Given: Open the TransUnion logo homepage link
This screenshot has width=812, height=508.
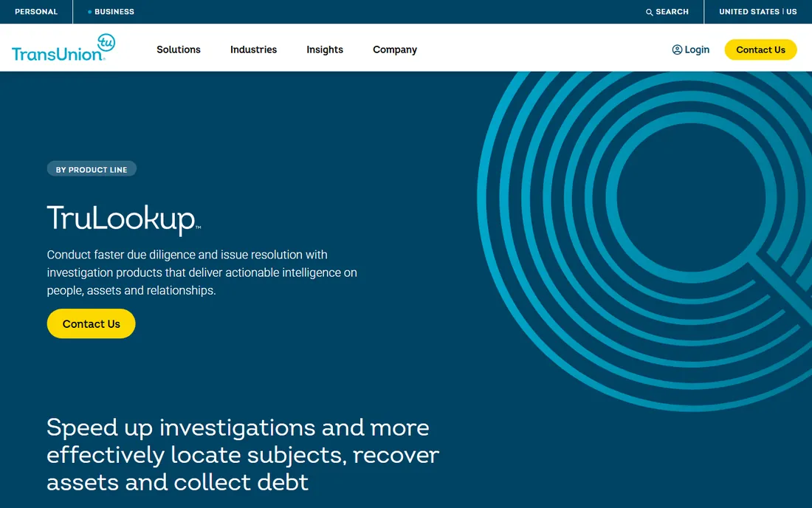Looking at the screenshot, I should point(63,48).
